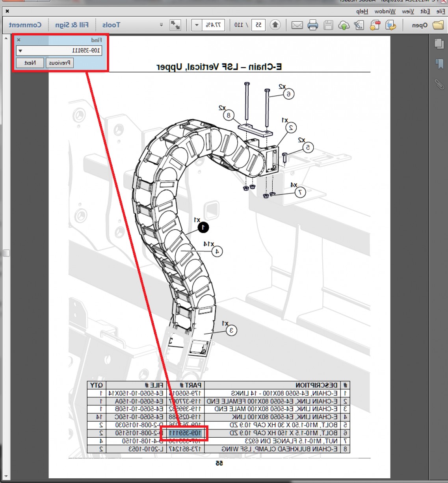
Task: Expand the Find box options dropdown
Action: tap(20, 51)
